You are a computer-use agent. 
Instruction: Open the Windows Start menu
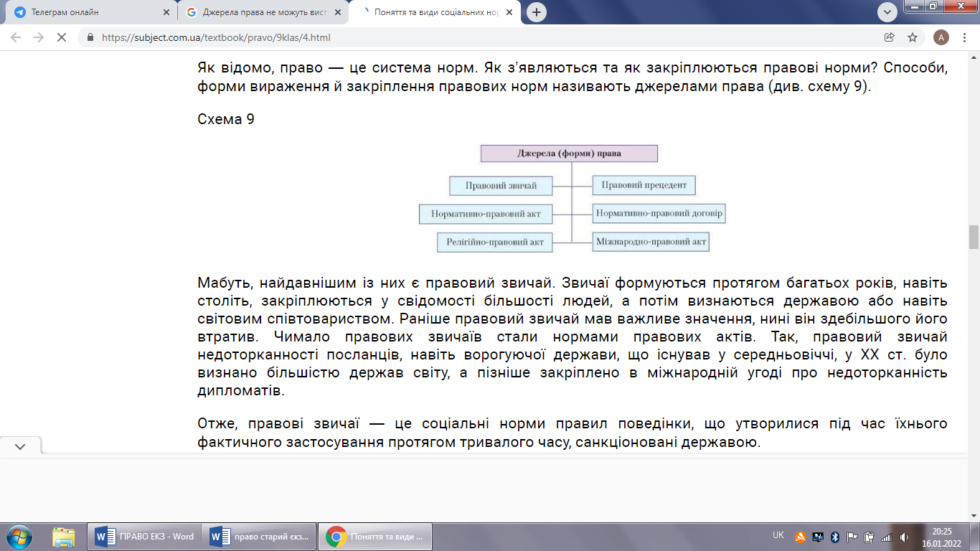point(19,536)
